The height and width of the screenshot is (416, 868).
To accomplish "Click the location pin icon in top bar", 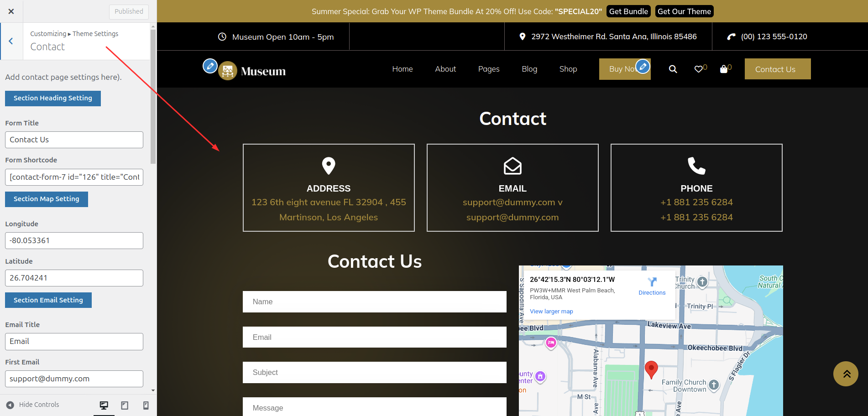I will [x=522, y=36].
